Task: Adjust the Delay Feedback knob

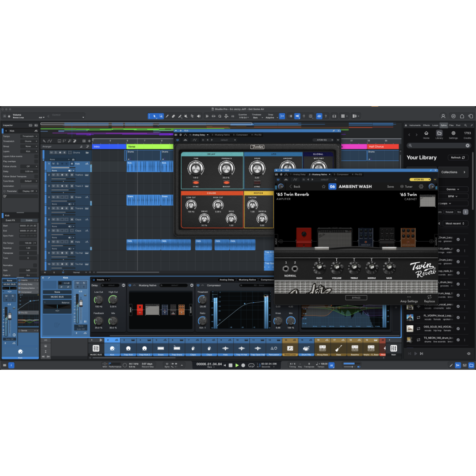Action: tap(225, 167)
